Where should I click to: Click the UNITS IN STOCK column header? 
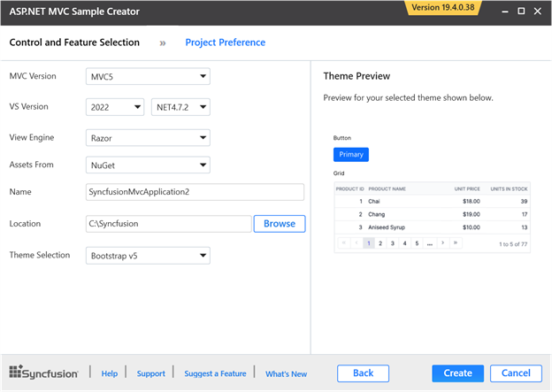click(509, 188)
